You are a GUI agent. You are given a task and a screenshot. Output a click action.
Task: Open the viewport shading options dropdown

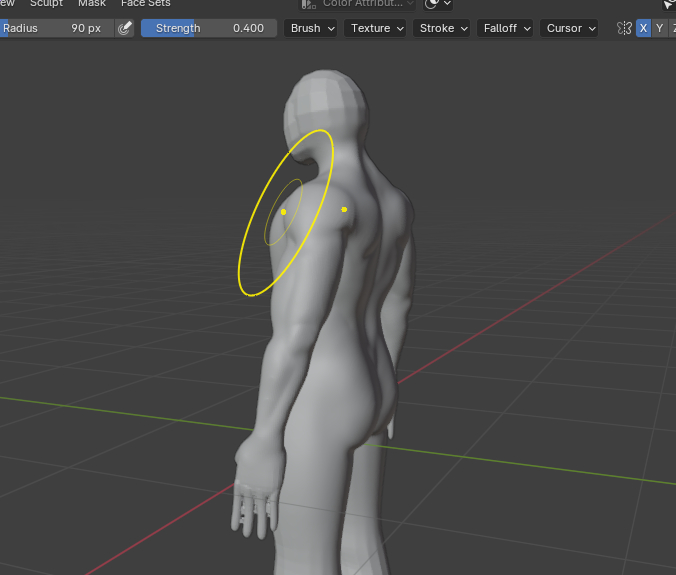coord(438,4)
